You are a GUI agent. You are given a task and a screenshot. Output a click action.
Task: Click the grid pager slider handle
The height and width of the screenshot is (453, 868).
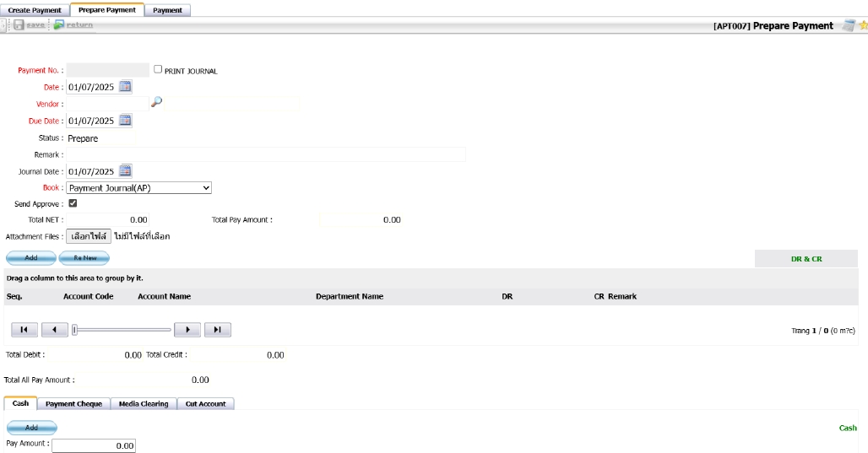(75, 330)
